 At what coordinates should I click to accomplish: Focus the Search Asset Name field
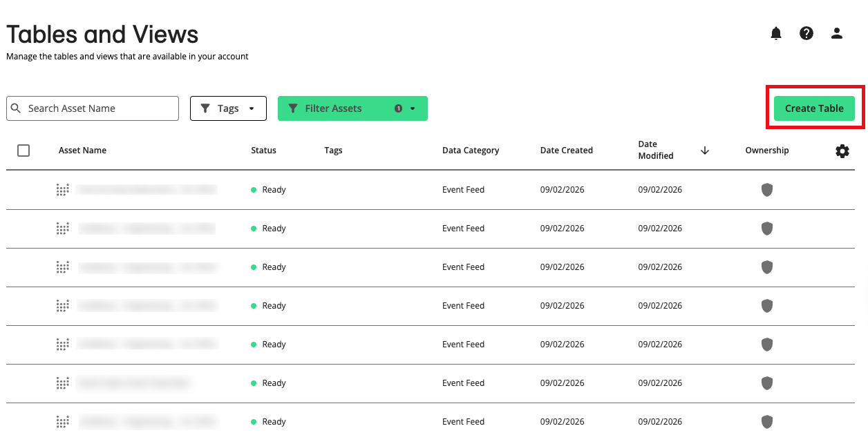point(100,108)
